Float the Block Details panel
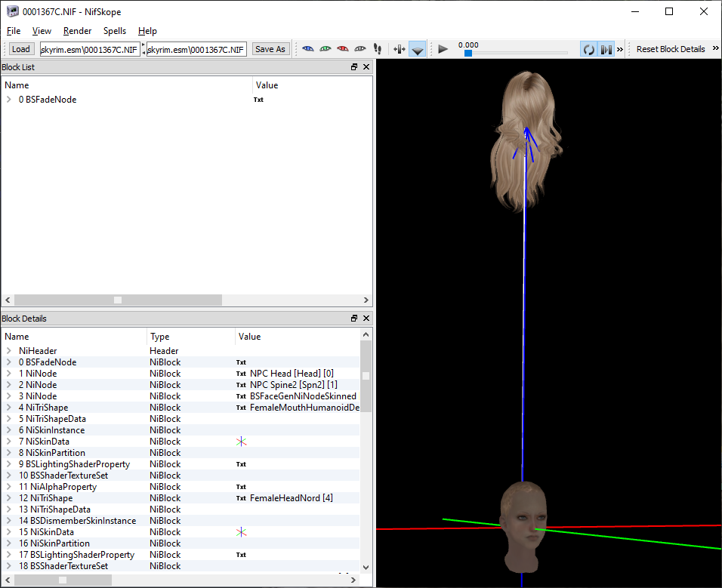The height and width of the screenshot is (588, 722). coord(354,318)
